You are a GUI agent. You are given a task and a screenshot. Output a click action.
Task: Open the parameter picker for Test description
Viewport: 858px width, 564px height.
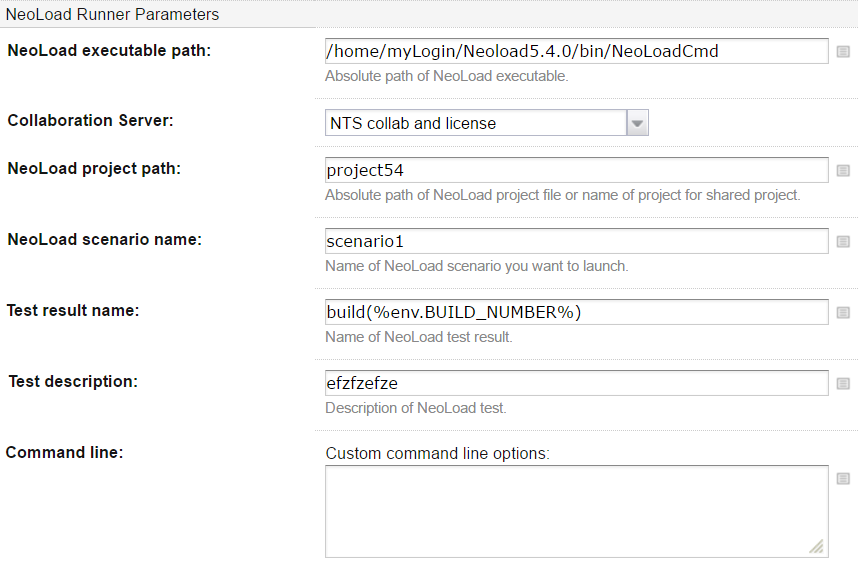[843, 384]
